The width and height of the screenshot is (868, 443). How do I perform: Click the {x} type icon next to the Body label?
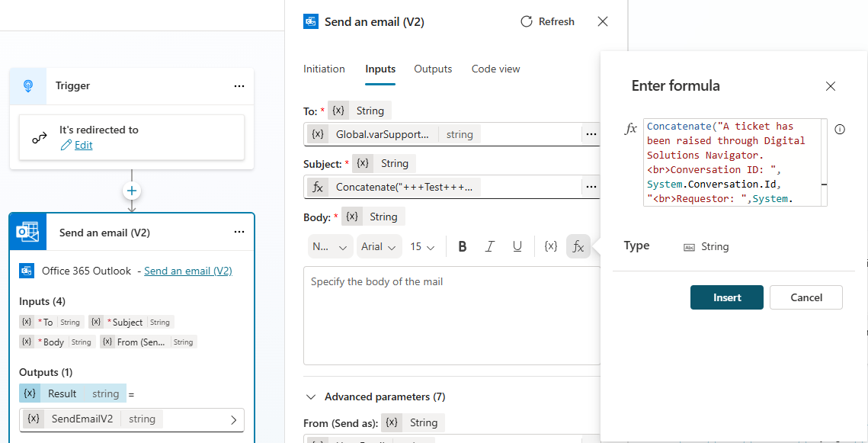352,217
